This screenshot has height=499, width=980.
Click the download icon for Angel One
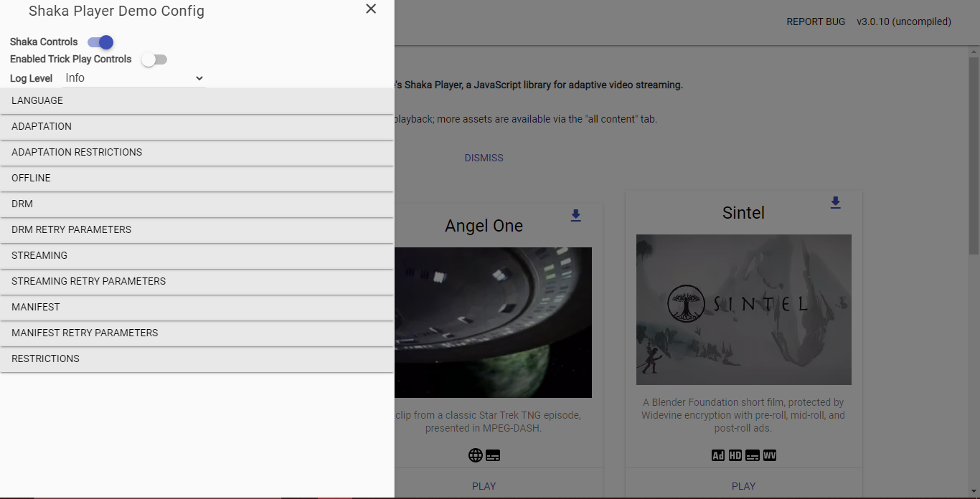click(x=575, y=215)
